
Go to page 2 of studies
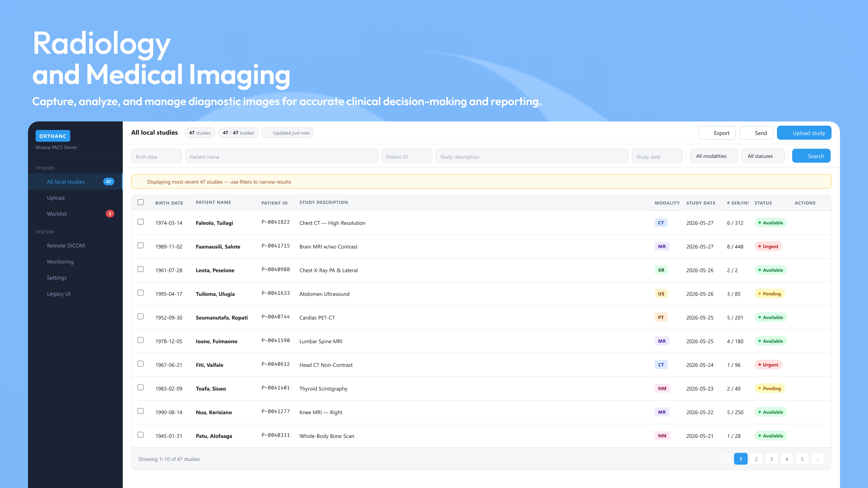756,459
